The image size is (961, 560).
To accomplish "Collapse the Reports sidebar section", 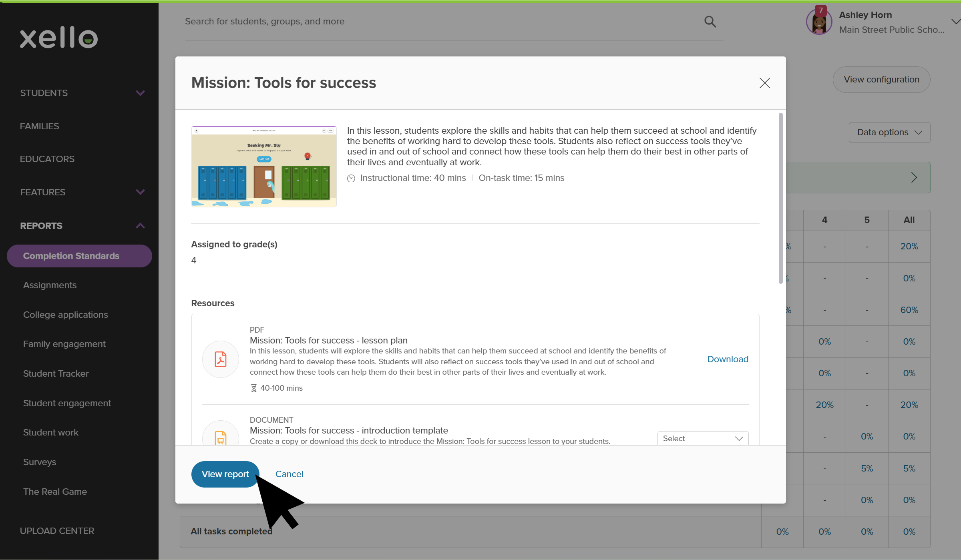I will click(140, 226).
